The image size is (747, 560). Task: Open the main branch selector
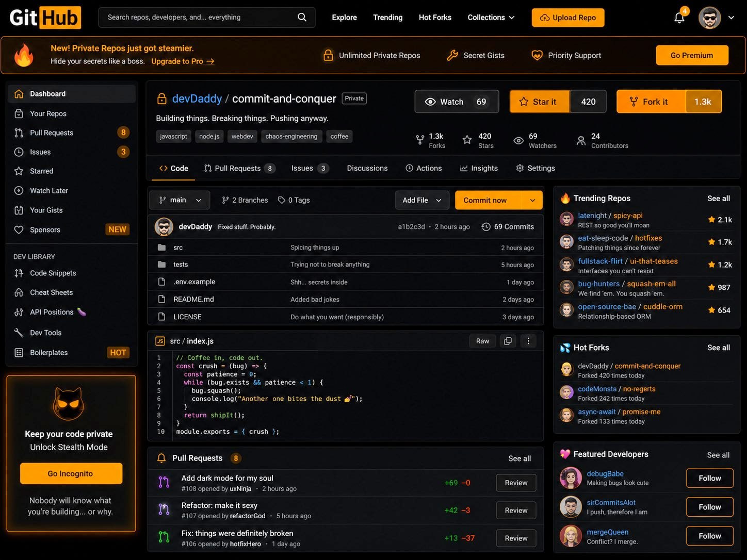click(180, 200)
